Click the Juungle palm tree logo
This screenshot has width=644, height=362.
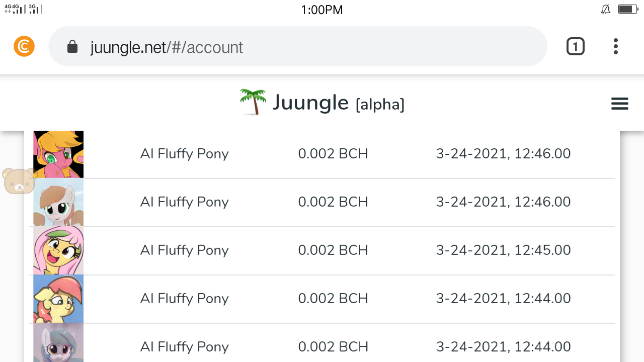click(x=253, y=102)
